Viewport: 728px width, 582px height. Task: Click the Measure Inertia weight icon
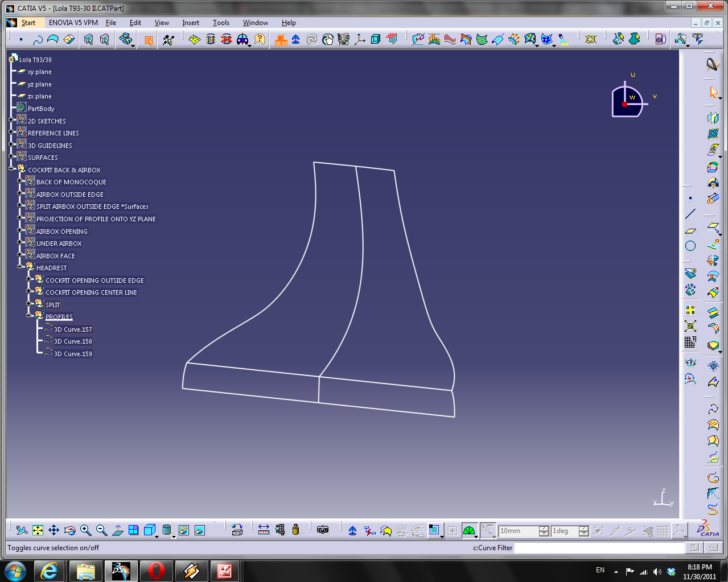click(x=295, y=530)
